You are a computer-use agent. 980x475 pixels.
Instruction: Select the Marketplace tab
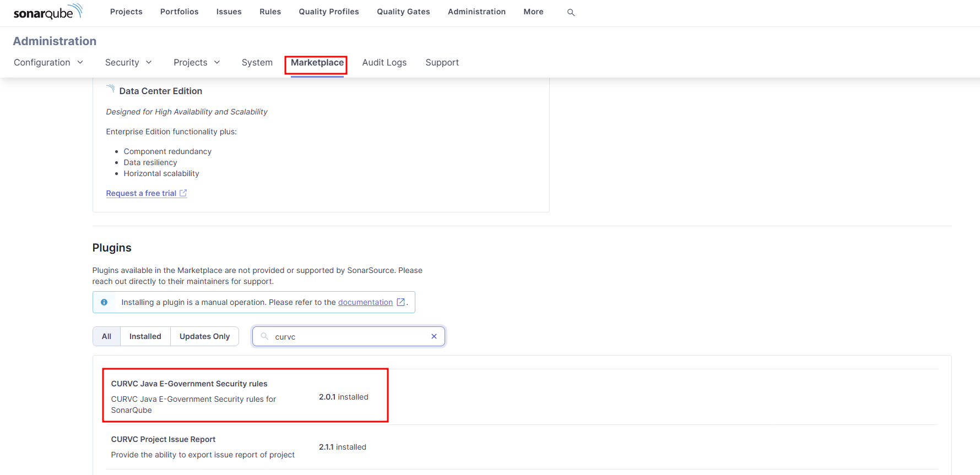tap(317, 63)
